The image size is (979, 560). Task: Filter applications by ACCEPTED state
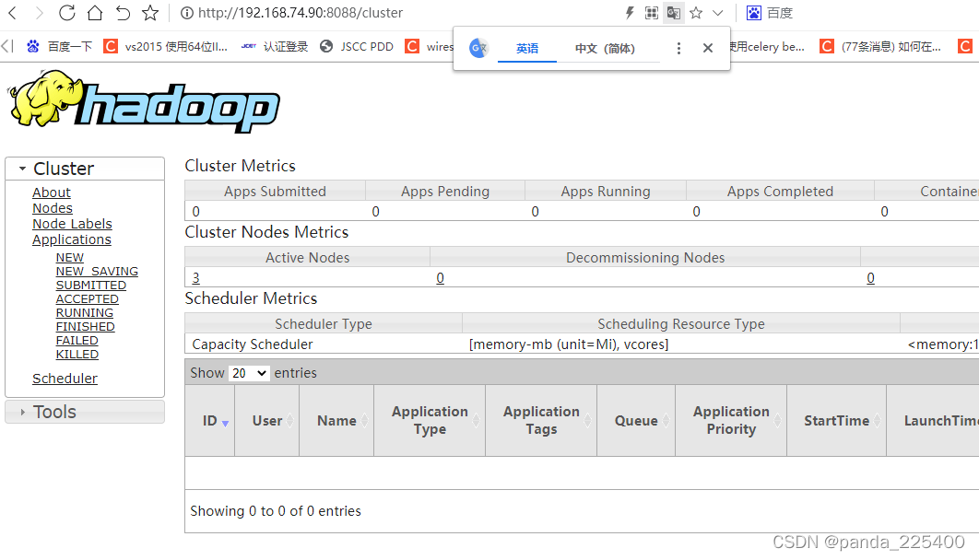(x=87, y=298)
